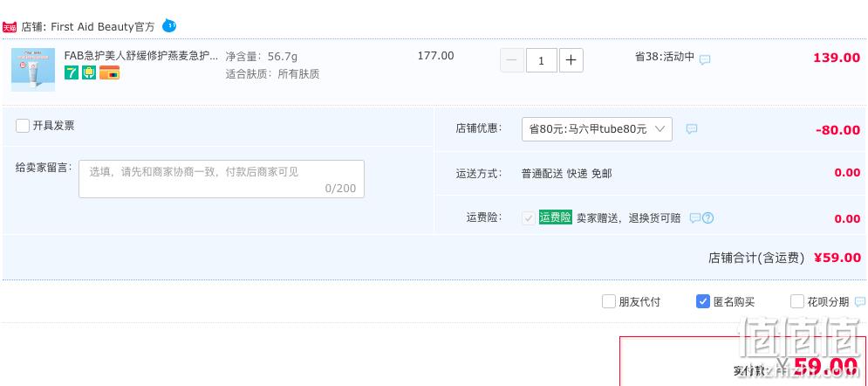Screen dimensions: 868x386
Task: Click the item subtotal 139.00
Action: coord(837,59)
